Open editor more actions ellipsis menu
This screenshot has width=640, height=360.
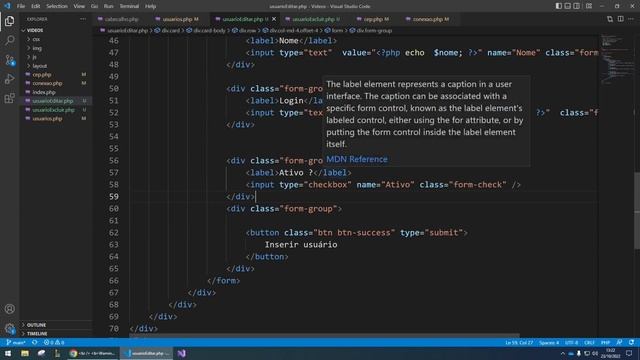click(631, 19)
